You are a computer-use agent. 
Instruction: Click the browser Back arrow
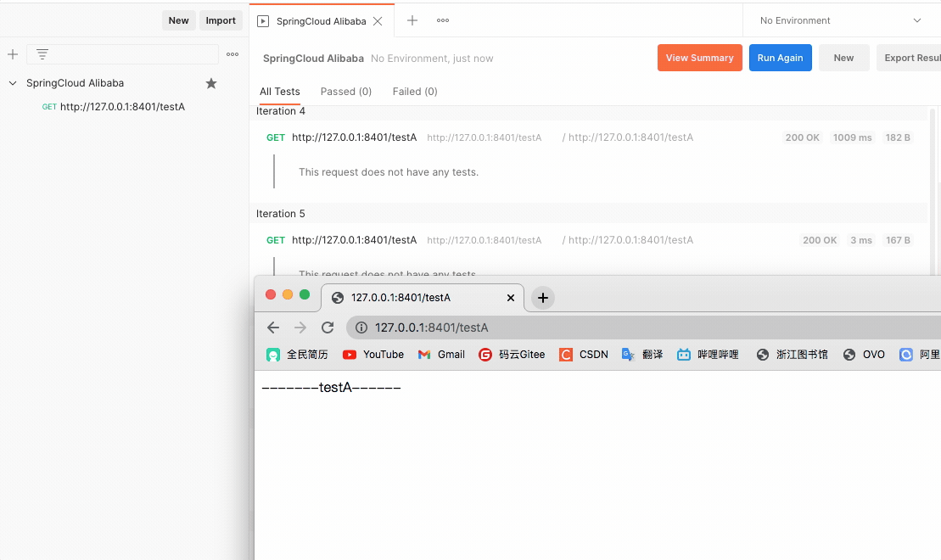coord(273,328)
